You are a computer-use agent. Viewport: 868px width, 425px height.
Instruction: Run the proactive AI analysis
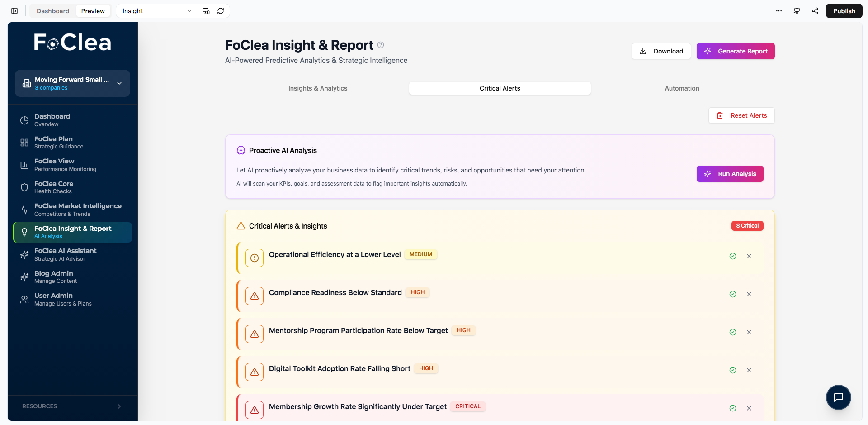pos(730,173)
